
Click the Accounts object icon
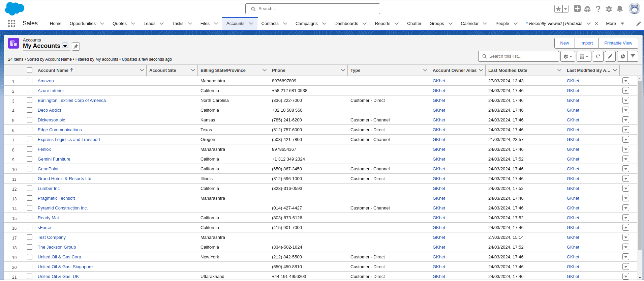tap(13, 43)
